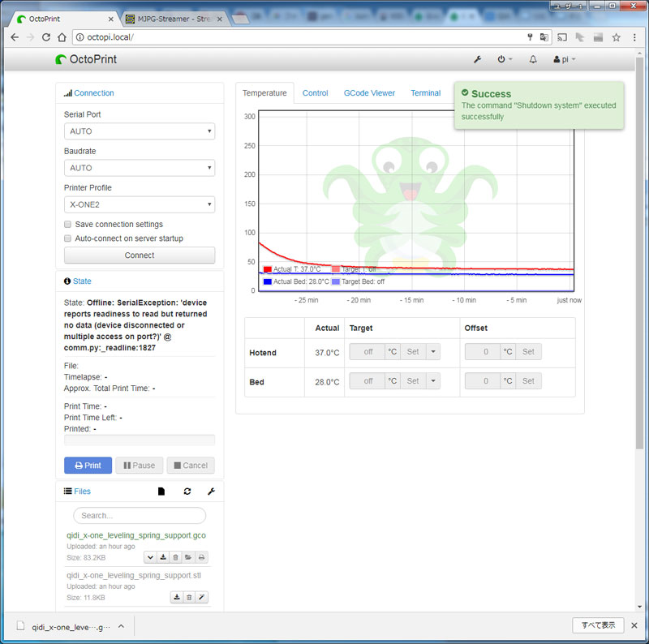Click Set for Hotend offset
The height and width of the screenshot is (644, 649).
(528, 352)
